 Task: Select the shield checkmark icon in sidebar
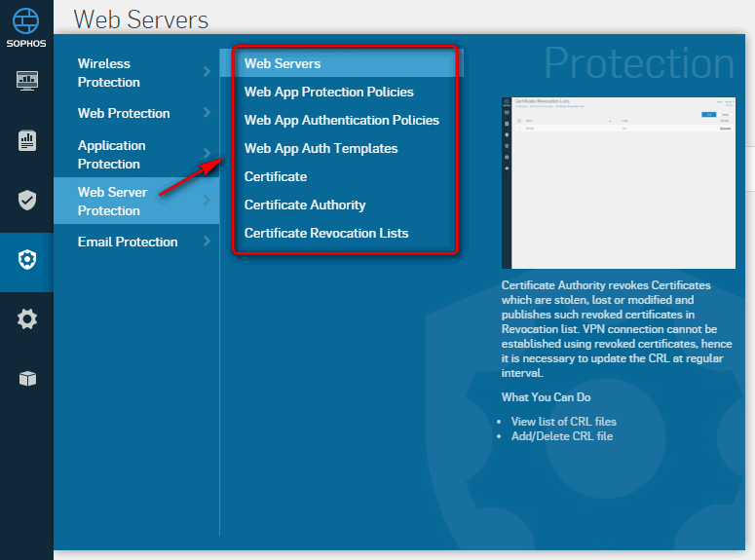click(x=27, y=200)
